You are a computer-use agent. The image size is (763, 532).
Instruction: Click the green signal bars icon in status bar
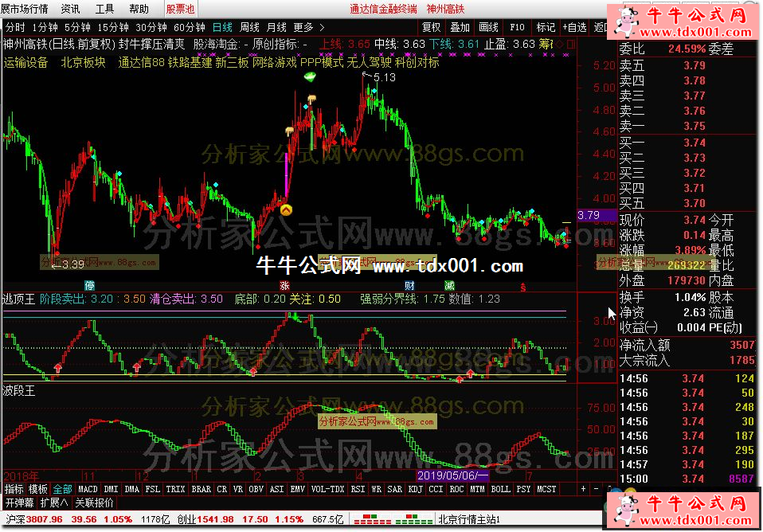click(x=413, y=519)
